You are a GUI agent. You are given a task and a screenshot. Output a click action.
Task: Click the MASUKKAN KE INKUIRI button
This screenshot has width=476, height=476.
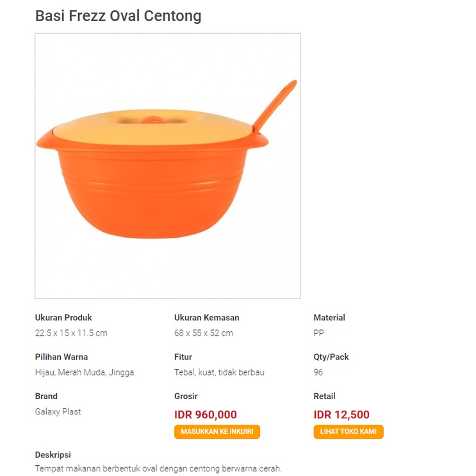(217, 431)
